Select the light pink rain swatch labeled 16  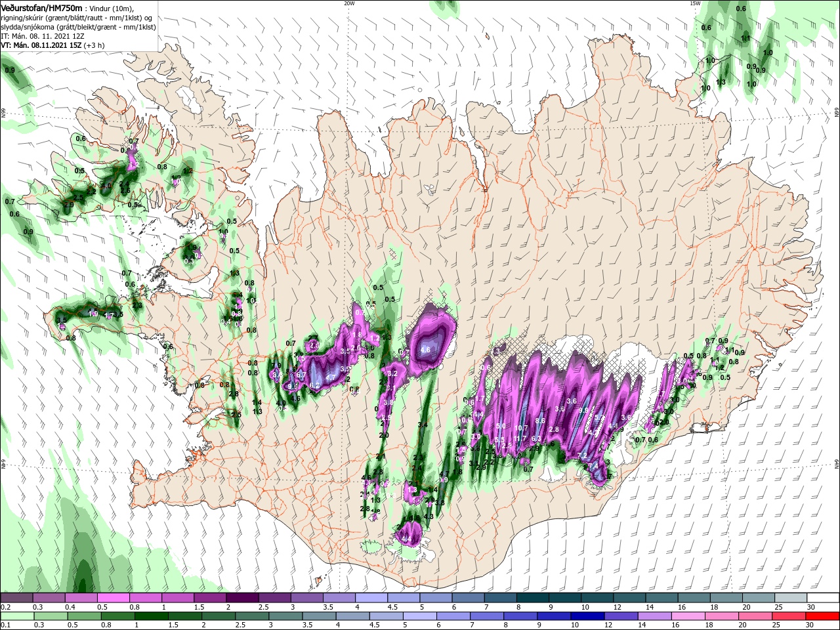coord(689,616)
